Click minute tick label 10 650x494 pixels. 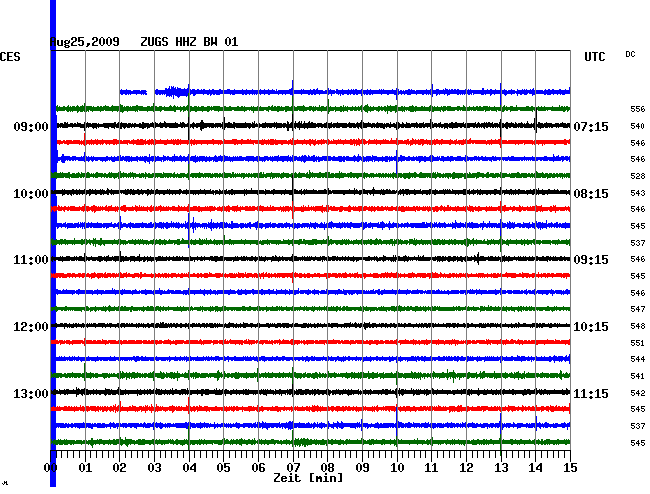(x=397, y=468)
